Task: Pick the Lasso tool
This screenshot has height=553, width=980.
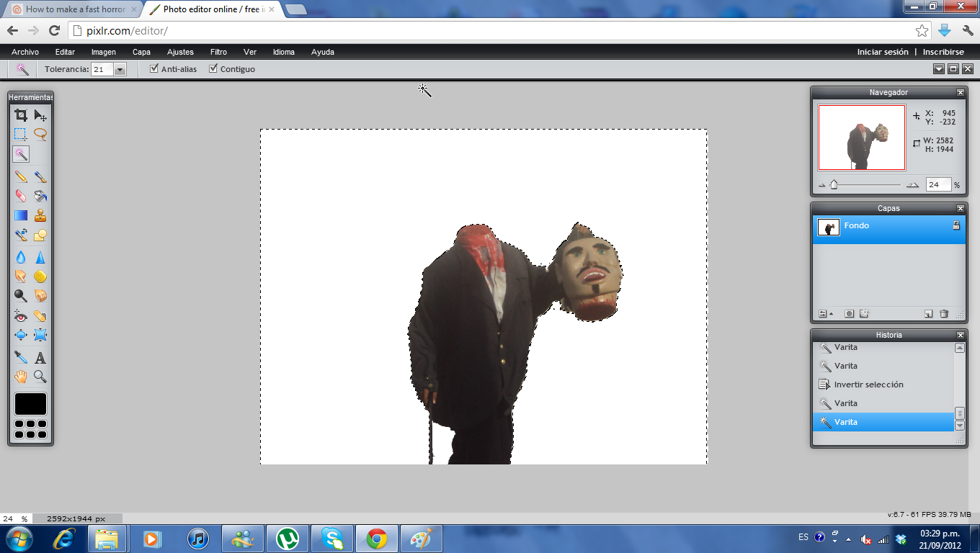Action: pos(40,134)
